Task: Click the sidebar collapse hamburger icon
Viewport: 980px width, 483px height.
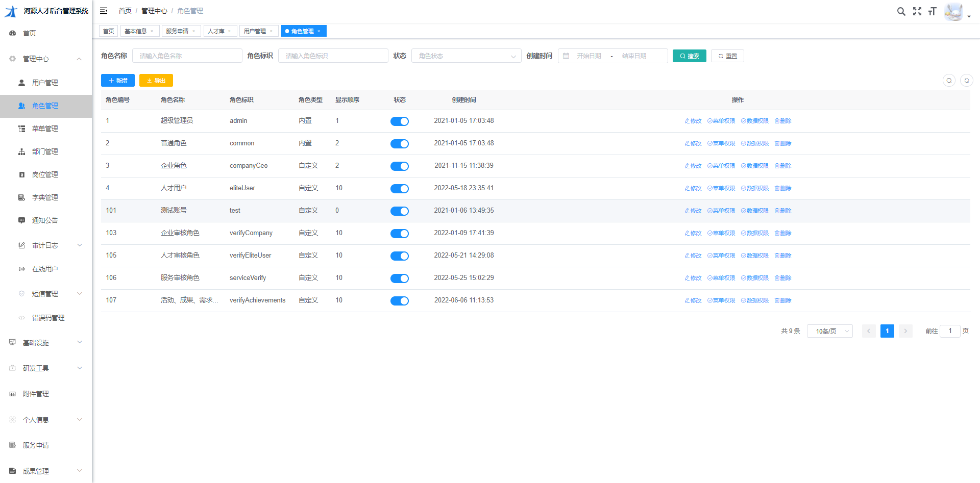Action: (x=104, y=11)
